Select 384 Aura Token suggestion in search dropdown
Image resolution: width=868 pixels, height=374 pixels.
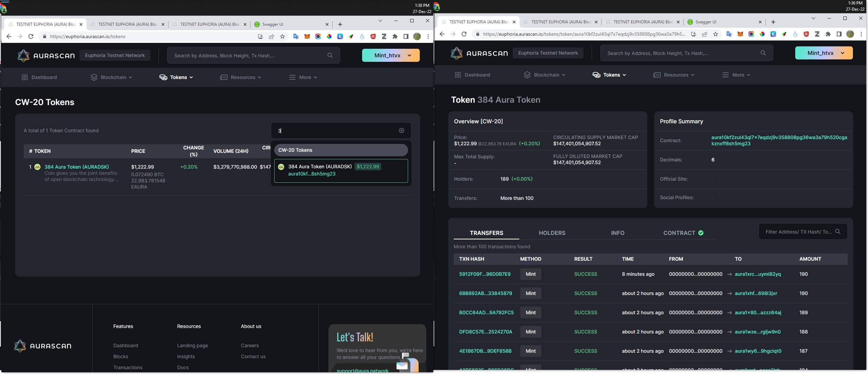click(341, 171)
